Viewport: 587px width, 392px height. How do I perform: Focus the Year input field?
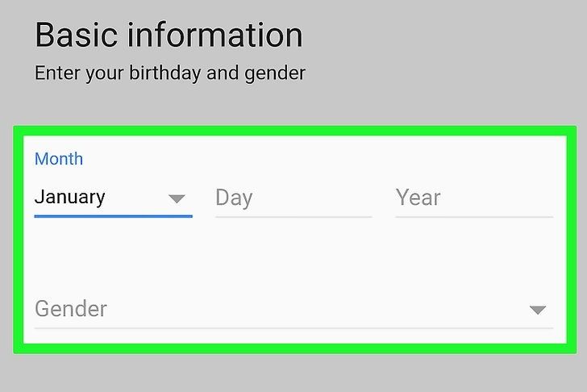pos(473,198)
